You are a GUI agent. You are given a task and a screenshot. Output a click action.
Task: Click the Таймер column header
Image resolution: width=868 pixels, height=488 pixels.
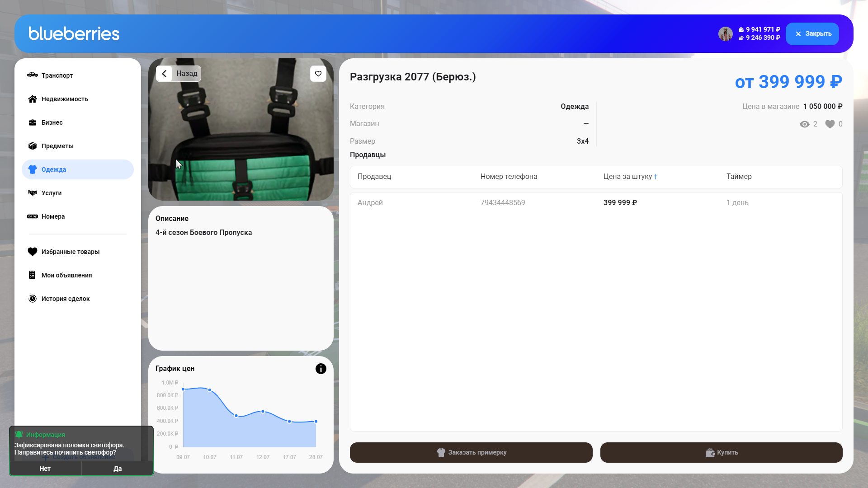coord(739,177)
